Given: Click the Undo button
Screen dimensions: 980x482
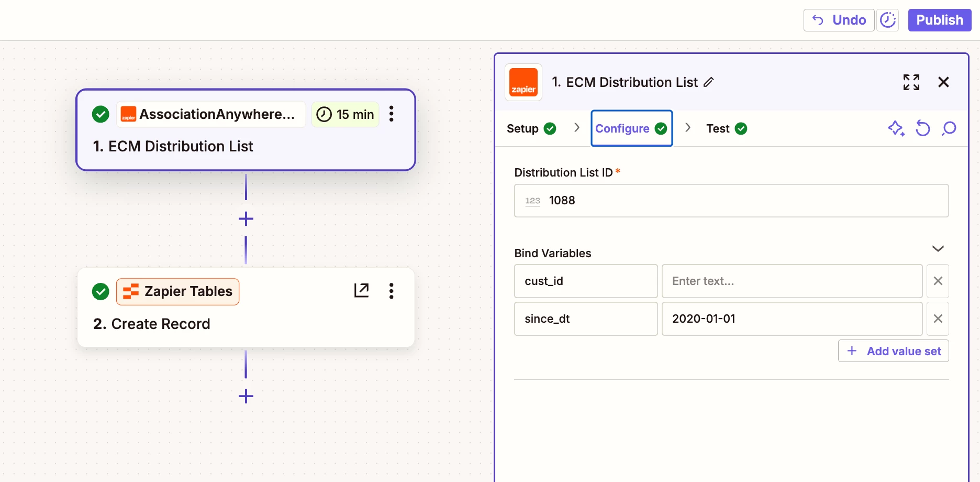Looking at the screenshot, I should pyautogui.click(x=839, y=20).
